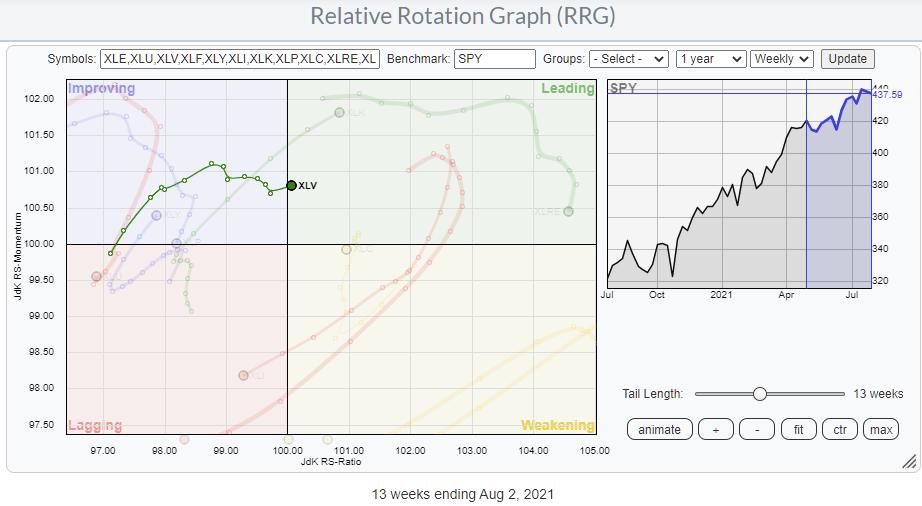Click the resize grip at bottom-right corner
This screenshot has height=506, width=922.
[908, 461]
